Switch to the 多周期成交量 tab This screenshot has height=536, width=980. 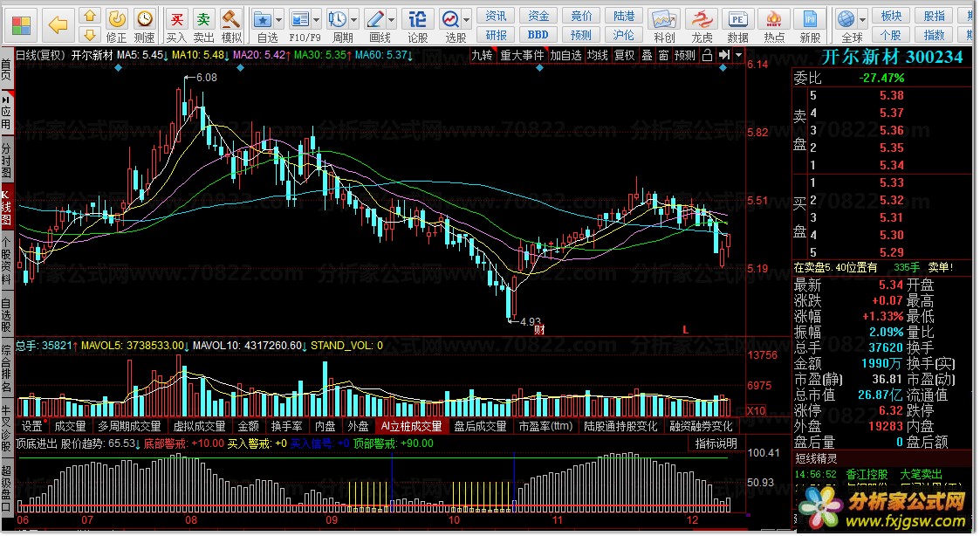coord(130,427)
